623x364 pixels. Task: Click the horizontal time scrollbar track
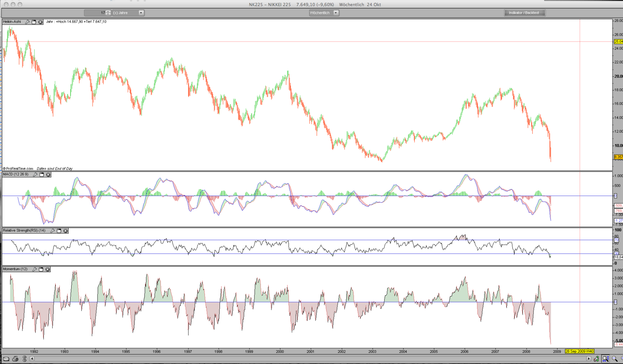click(310, 359)
